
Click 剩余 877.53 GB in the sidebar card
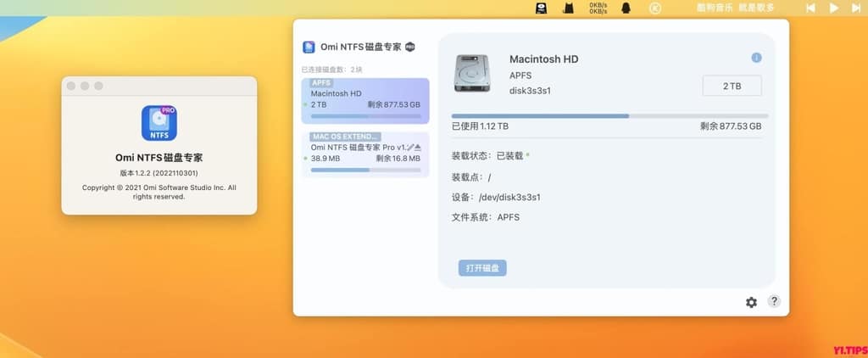[393, 104]
